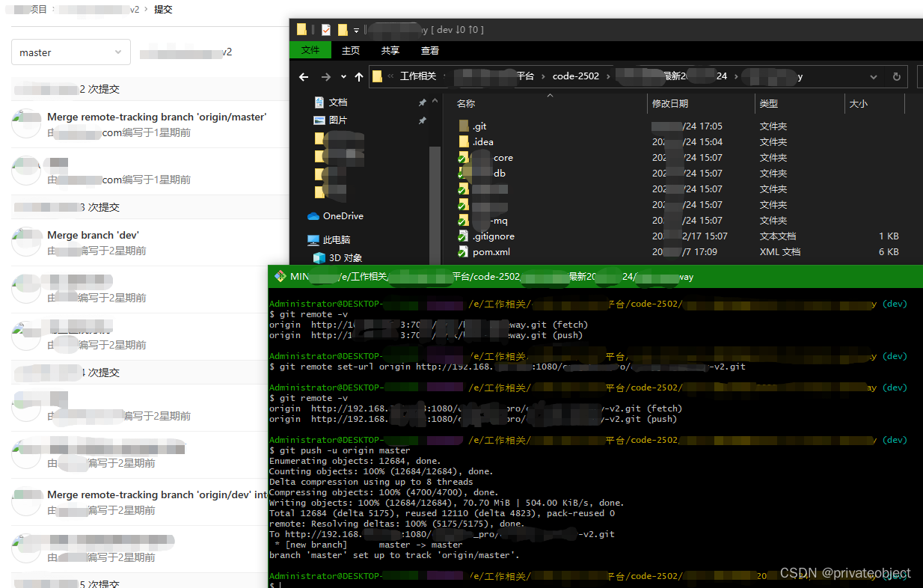923x588 pixels.
Task: Select 图片 in the Explorer sidebar
Action: tap(338, 120)
